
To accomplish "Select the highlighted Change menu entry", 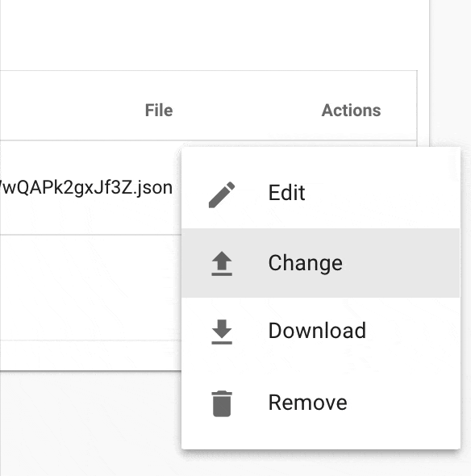I will (321, 263).
